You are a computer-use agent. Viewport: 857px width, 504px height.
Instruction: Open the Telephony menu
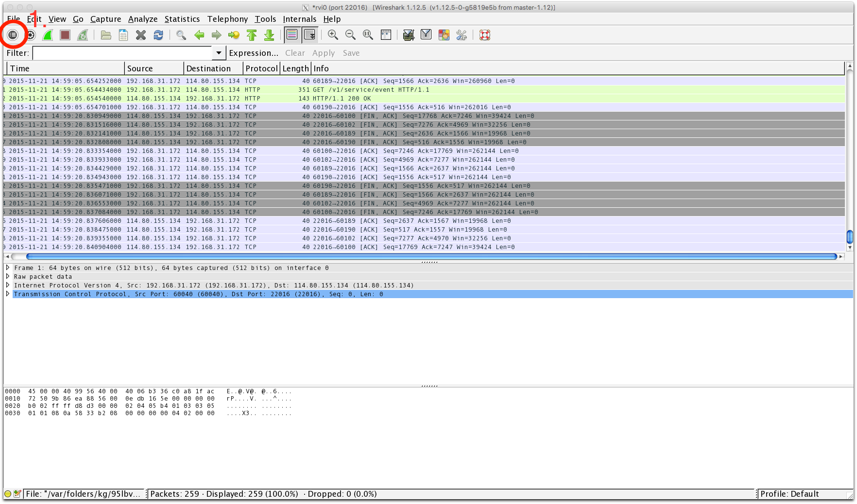click(227, 19)
